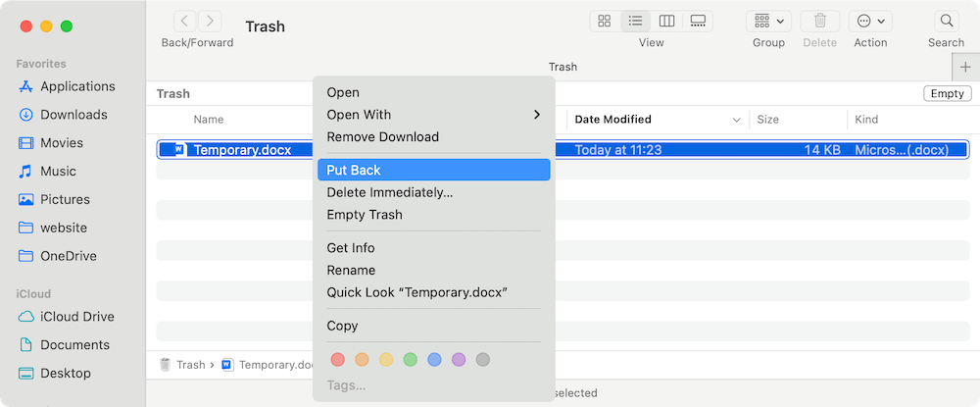Choose Rename in the context menu

(x=434, y=270)
